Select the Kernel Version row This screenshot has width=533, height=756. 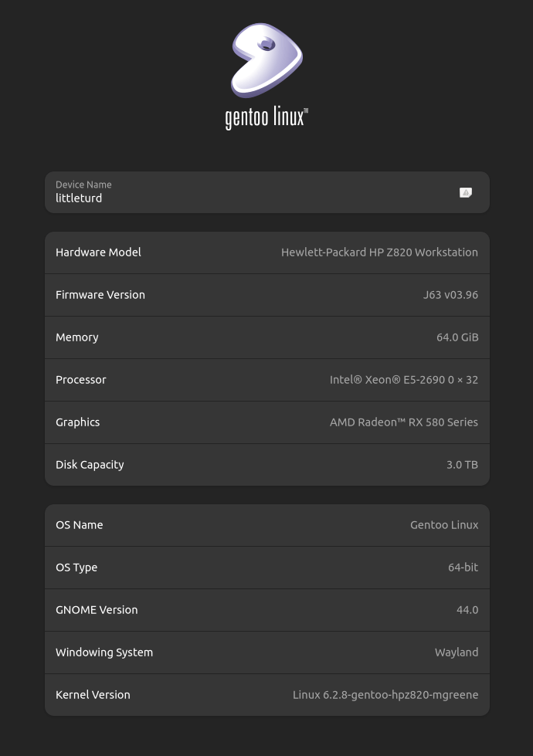click(266, 694)
